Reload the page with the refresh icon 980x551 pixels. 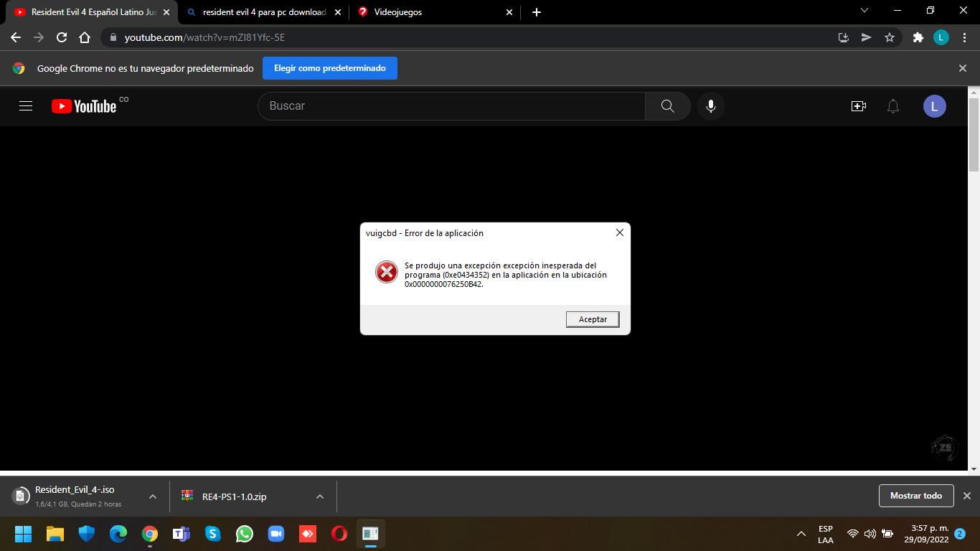point(62,37)
